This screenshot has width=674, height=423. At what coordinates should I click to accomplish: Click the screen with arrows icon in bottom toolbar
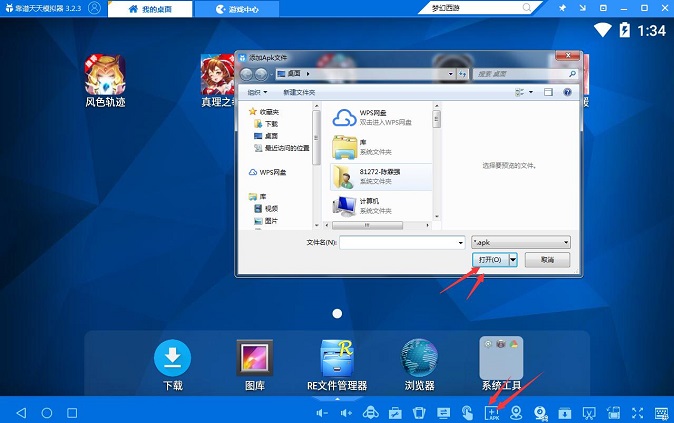pyautogui.click(x=443, y=413)
